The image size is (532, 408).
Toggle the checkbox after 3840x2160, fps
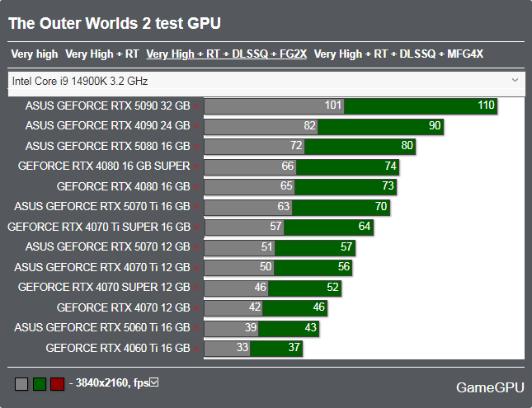154,382
